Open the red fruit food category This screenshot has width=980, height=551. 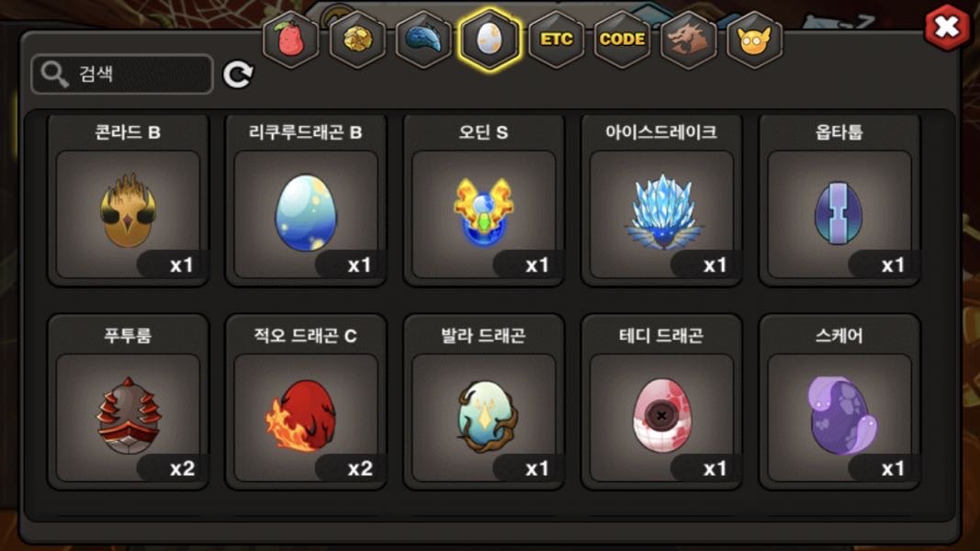[x=290, y=39]
